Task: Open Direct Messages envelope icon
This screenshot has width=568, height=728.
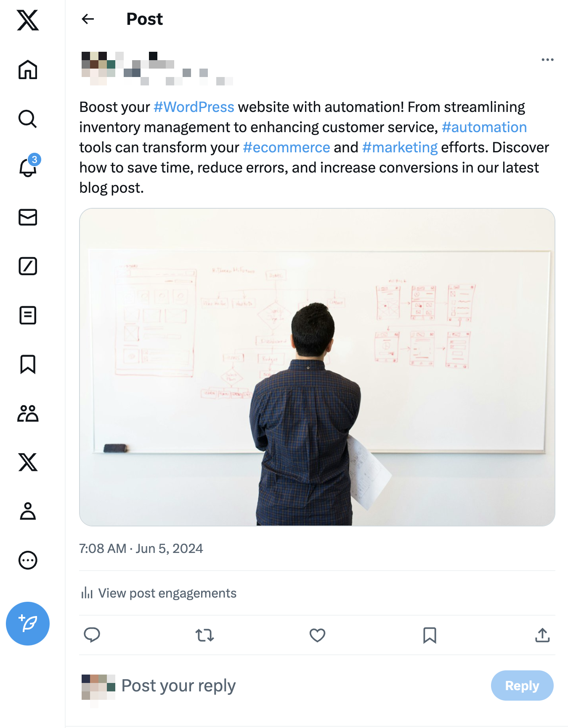Action: point(28,217)
